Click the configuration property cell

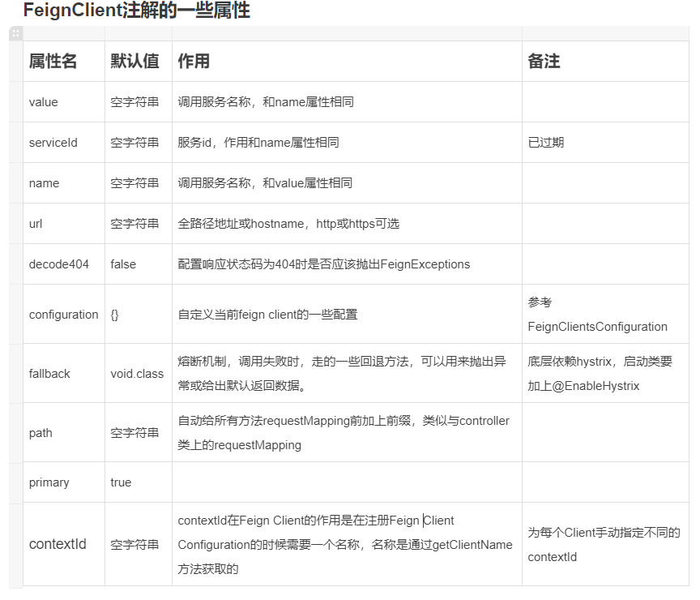63,315
